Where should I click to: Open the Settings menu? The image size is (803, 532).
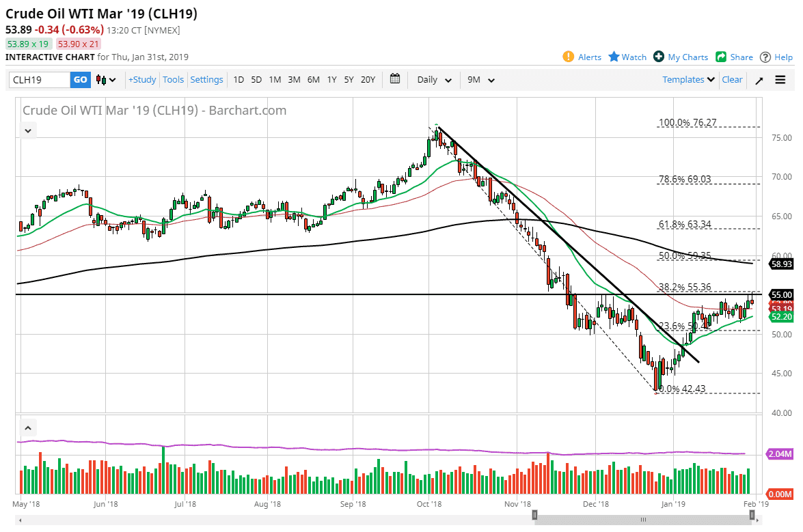pyautogui.click(x=206, y=80)
